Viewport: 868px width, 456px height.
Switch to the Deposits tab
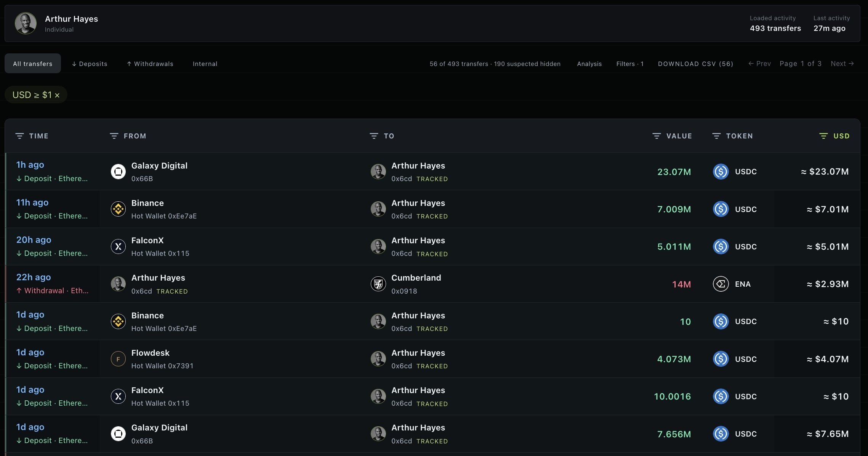[x=90, y=64]
